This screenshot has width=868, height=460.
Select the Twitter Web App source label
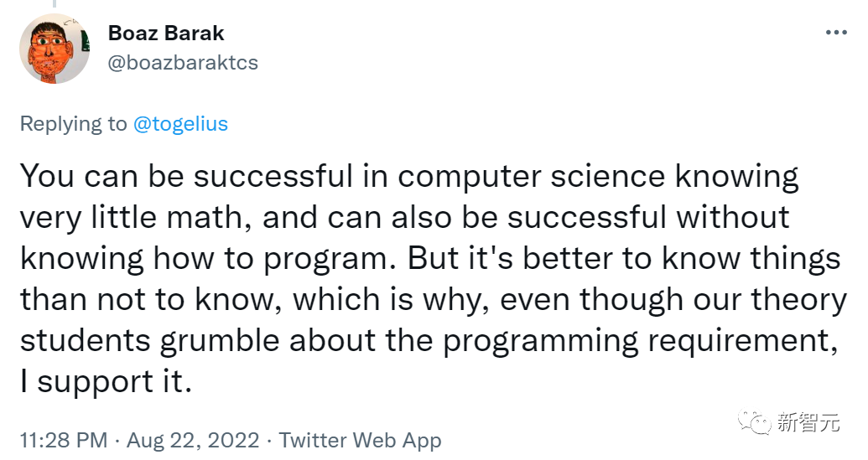tap(360, 441)
